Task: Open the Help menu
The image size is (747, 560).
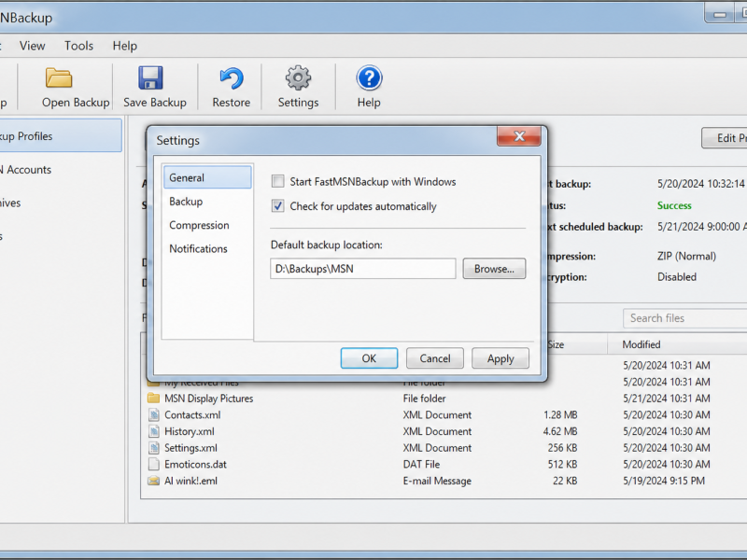Action: (125, 46)
